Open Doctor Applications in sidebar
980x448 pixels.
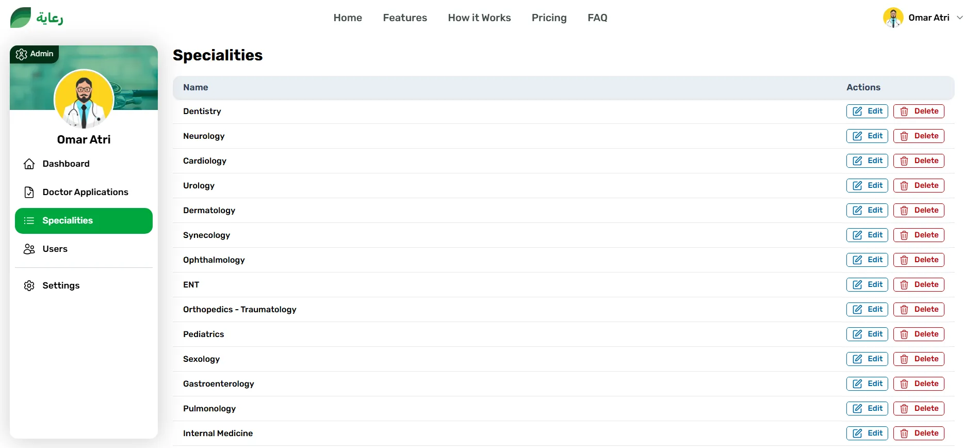coord(84,193)
